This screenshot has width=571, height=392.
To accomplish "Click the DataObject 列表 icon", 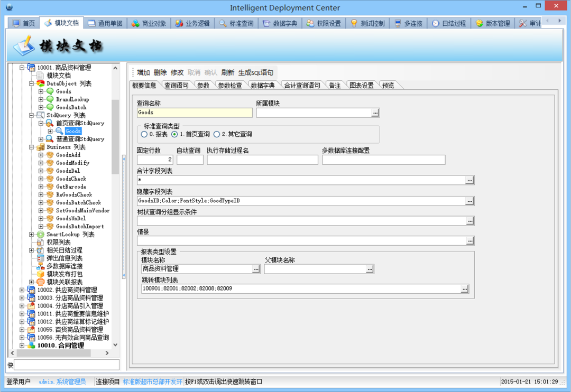I will tap(40, 83).
